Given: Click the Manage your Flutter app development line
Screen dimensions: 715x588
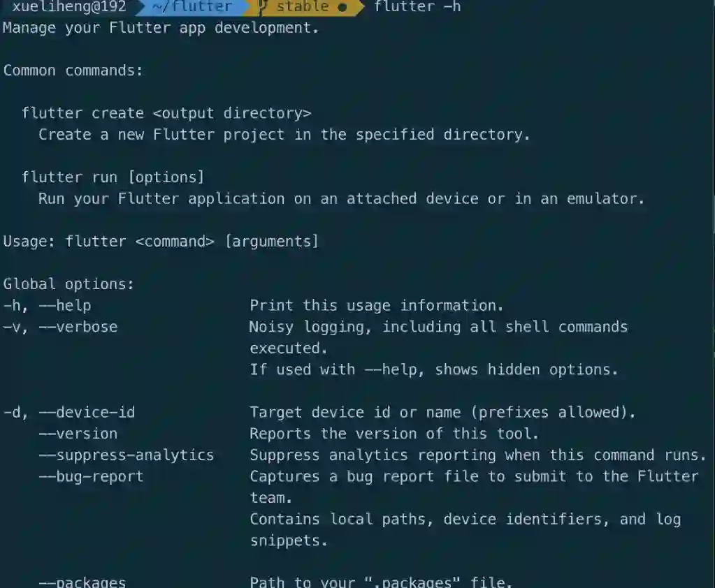Looking at the screenshot, I should coord(161,28).
